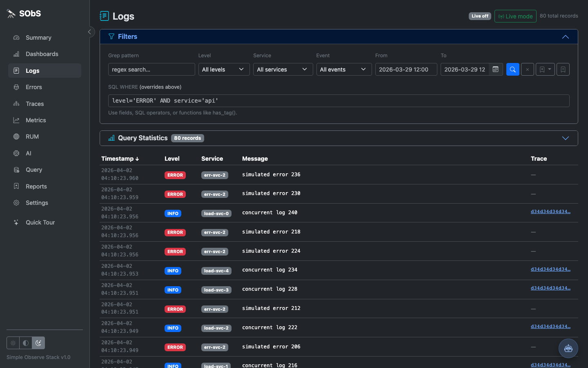Click the 80 records badge
The image size is (588, 368).
[187, 138]
